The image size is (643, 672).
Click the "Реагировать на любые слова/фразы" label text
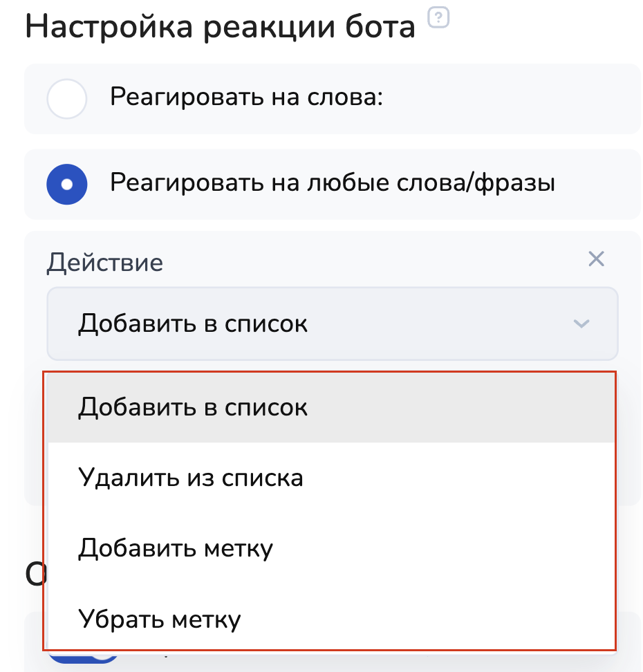(x=333, y=184)
